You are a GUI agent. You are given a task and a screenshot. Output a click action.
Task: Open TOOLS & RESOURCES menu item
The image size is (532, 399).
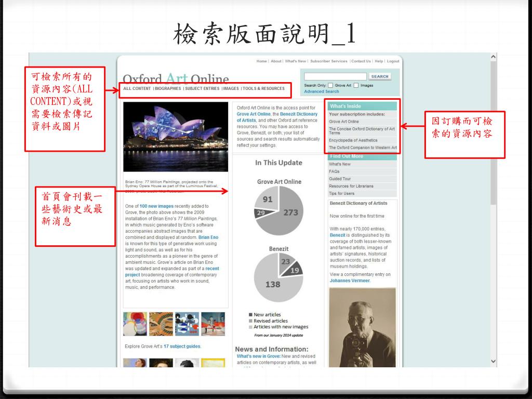[x=263, y=88]
